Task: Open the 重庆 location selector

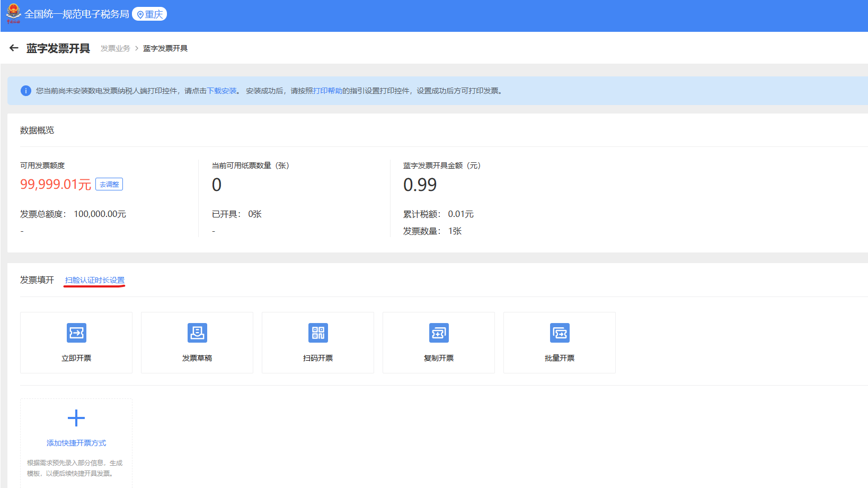Action: pyautogui.click(x=149, y=14)
